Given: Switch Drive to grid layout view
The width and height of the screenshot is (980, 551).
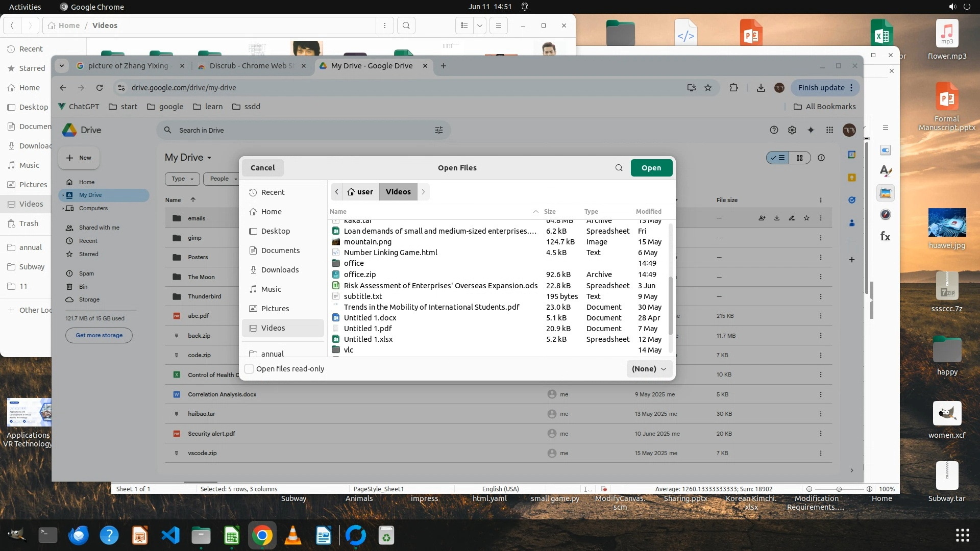Looking at the screenshot, I should pos(800,158).
